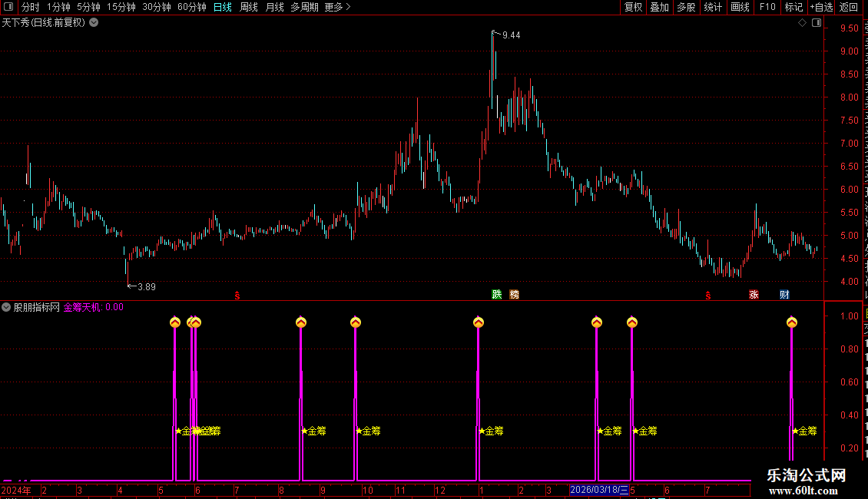Click the red S marker near May 2025
The image size is (868, 499).
(708, 296)
